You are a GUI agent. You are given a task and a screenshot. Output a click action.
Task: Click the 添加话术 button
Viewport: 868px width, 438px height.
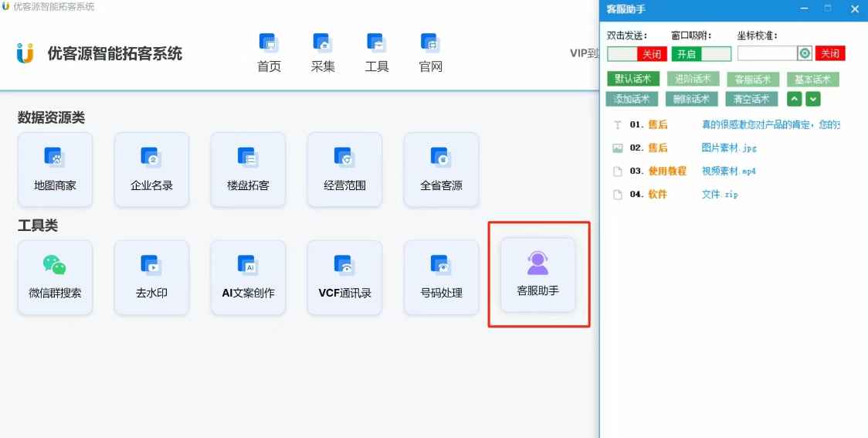[632, 99]
